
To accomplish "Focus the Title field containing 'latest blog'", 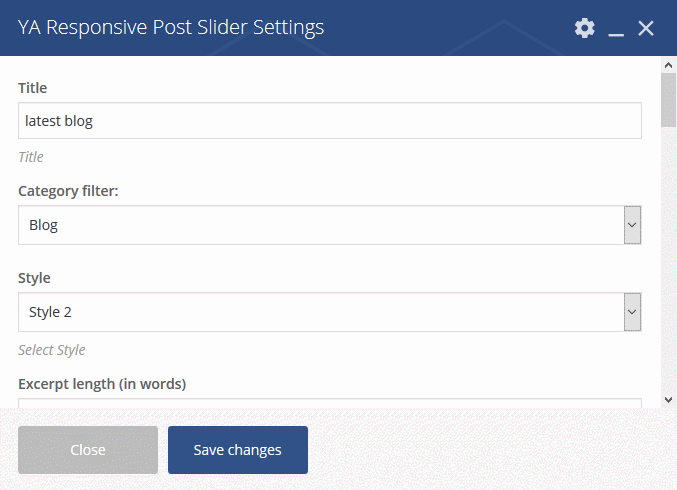I will (330, 120).
